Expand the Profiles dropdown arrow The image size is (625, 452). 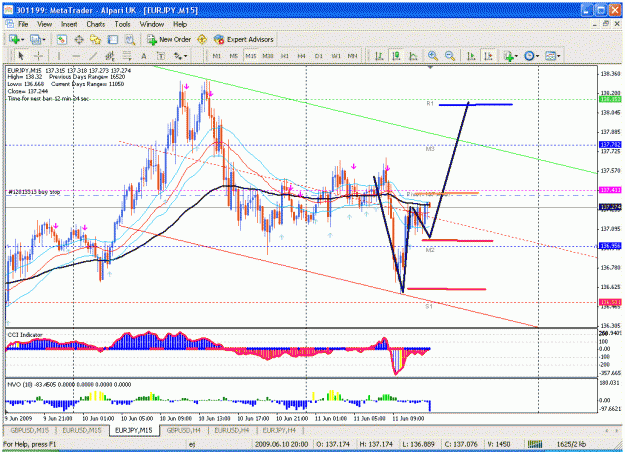(44, 40)
